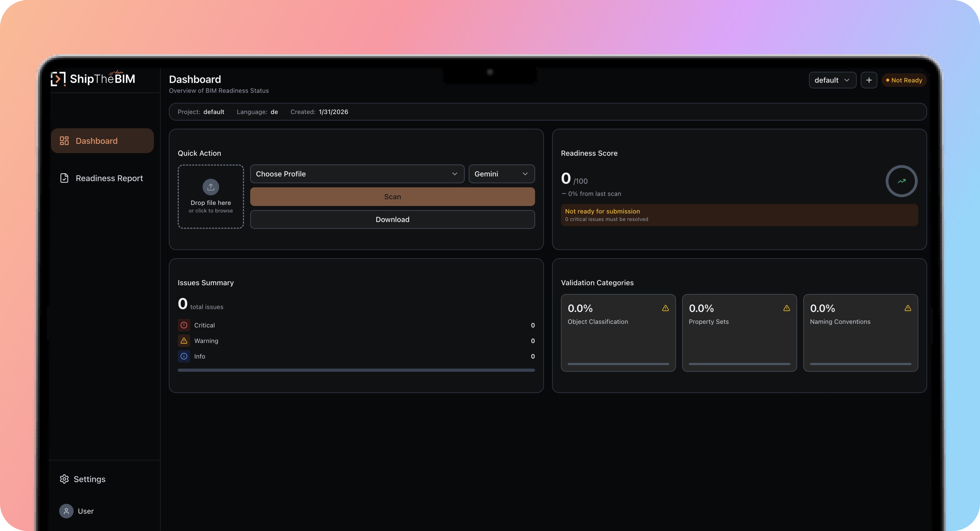Click the Issues Summary progress bar
Screen dimensions: 980x531
click(x=356, y=370)
